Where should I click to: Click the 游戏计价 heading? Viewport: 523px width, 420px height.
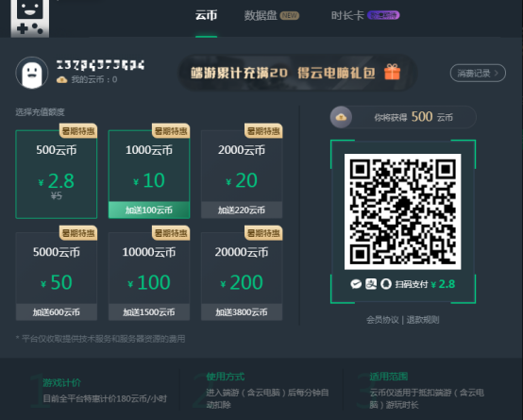[61, 382]
